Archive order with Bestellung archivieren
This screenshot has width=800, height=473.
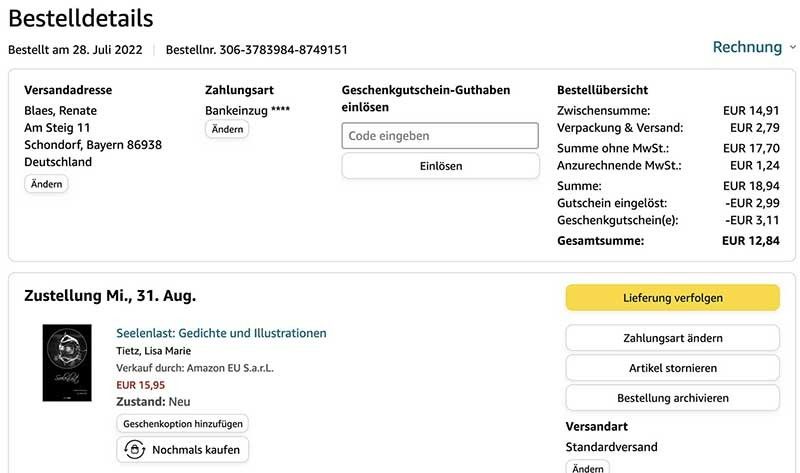tap(672, 397)
